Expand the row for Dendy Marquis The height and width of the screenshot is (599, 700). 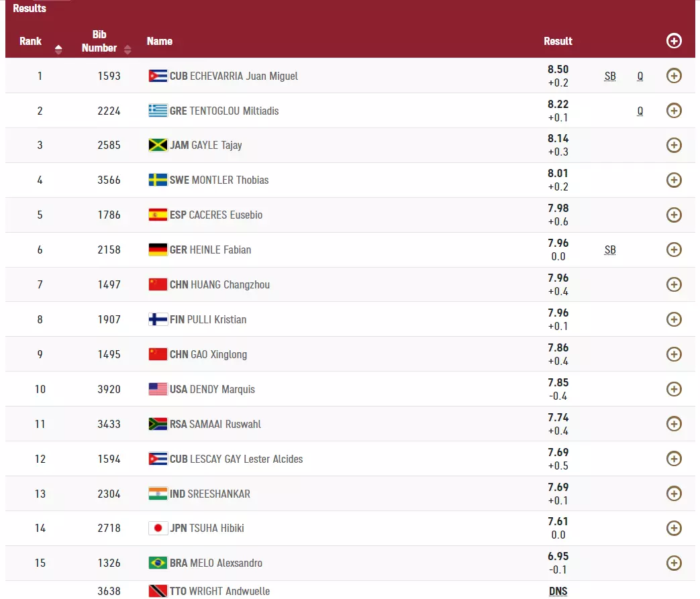674,389
